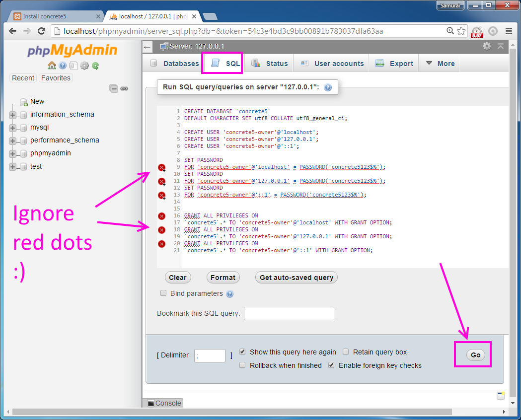Click horizontal scrollbar at bottom
This screenshot has width=521, height=420.
click(x=232, y=412)
